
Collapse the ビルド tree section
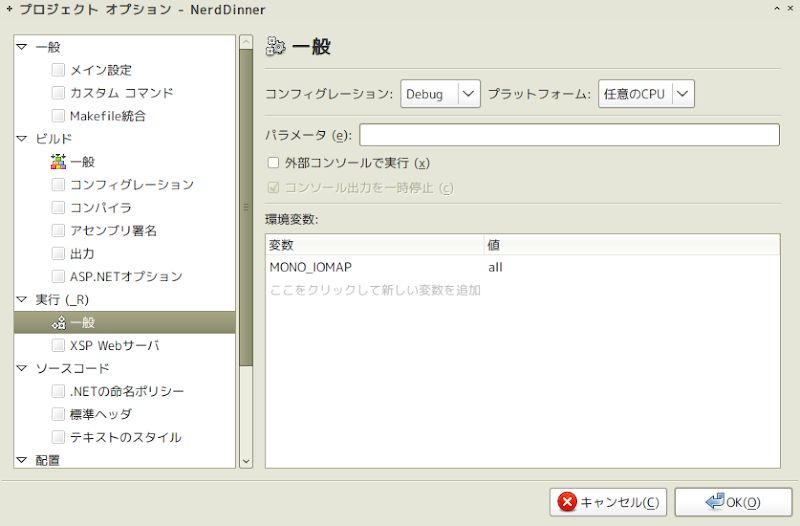click(21, 138)
